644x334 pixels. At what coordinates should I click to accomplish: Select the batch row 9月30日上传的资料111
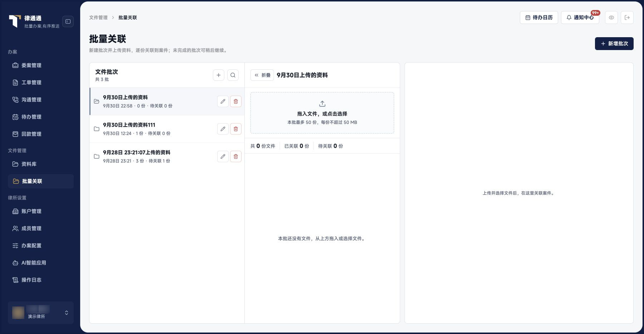click(167, 129)
